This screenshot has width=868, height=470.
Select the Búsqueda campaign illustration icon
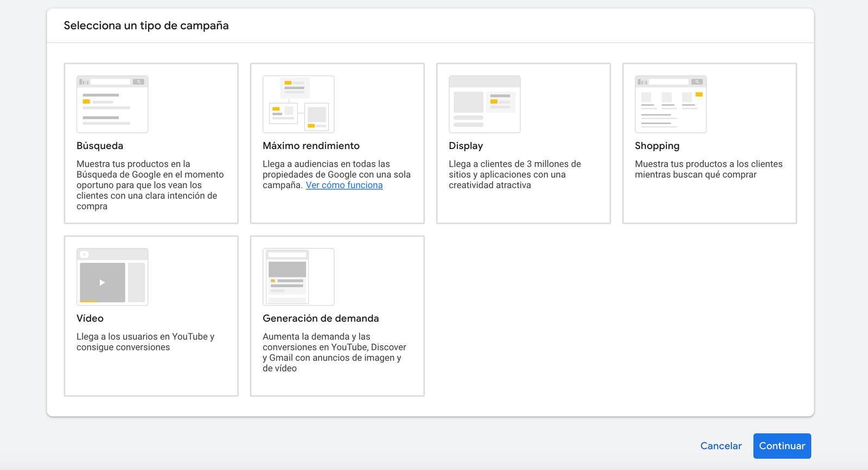pos(112,104)
